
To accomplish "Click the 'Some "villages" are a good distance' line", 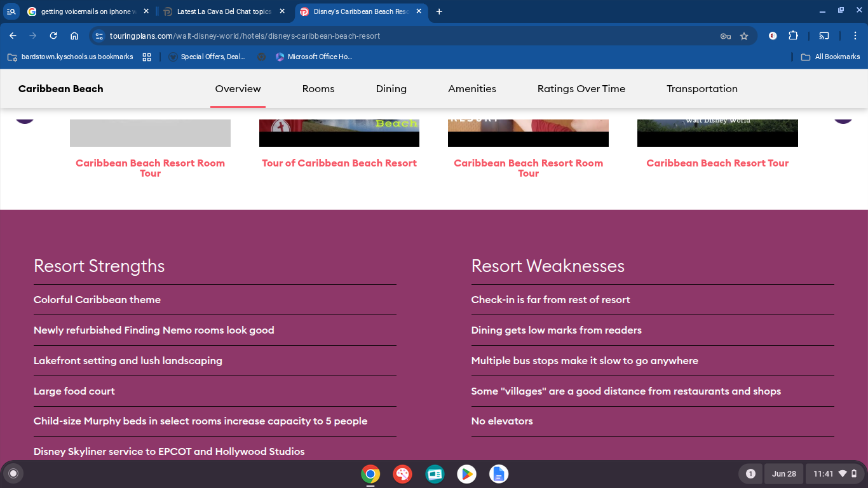I will coord(626,391).
